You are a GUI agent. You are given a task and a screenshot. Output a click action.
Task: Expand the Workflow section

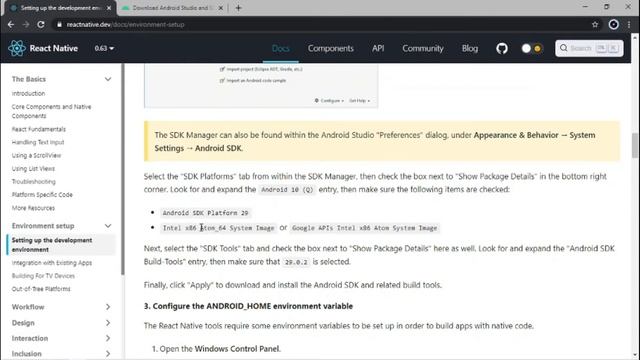tap(108, 307)
